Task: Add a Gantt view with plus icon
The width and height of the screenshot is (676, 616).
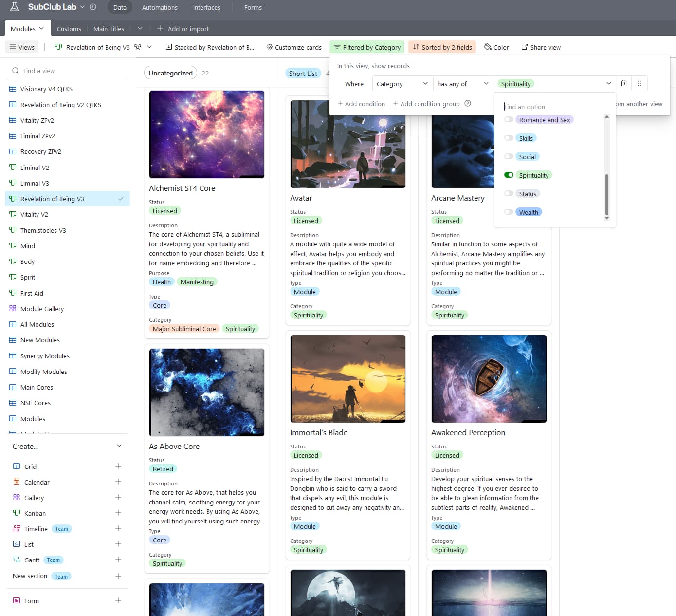Action: coord(118,560)
